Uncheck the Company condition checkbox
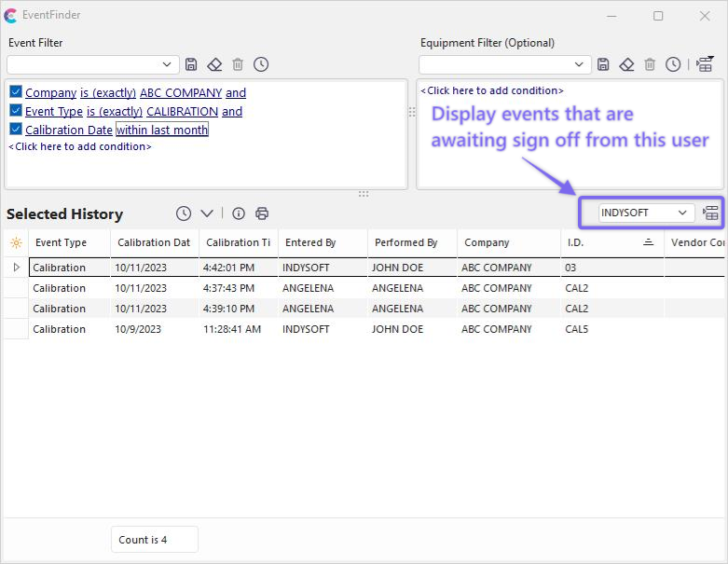 pos(16,92)
